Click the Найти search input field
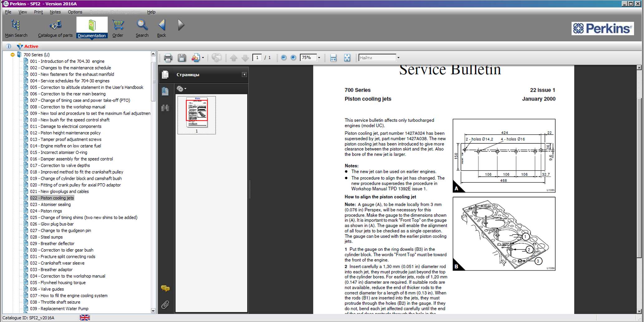 point(377,58)
